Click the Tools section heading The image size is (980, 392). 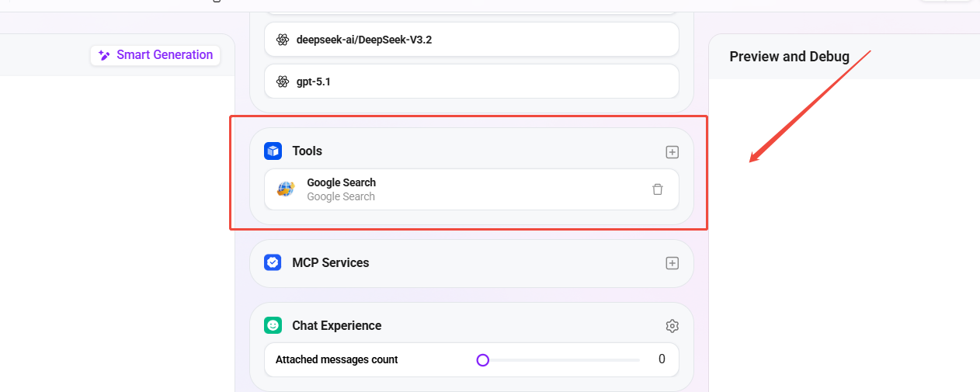(x=307, y=151)
